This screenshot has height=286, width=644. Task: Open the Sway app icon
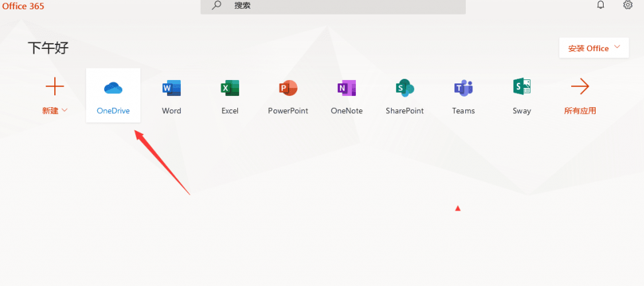pyautogui.click(x=521, y=87)
